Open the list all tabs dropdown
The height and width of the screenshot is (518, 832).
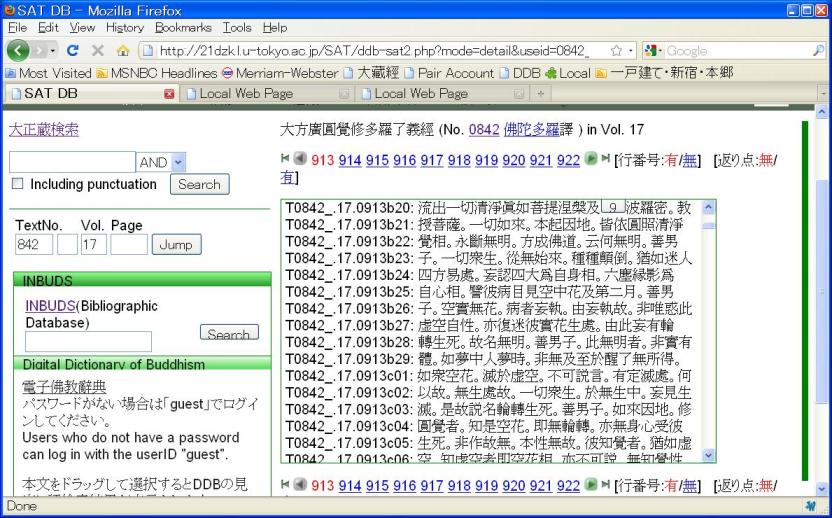(824, 94)
